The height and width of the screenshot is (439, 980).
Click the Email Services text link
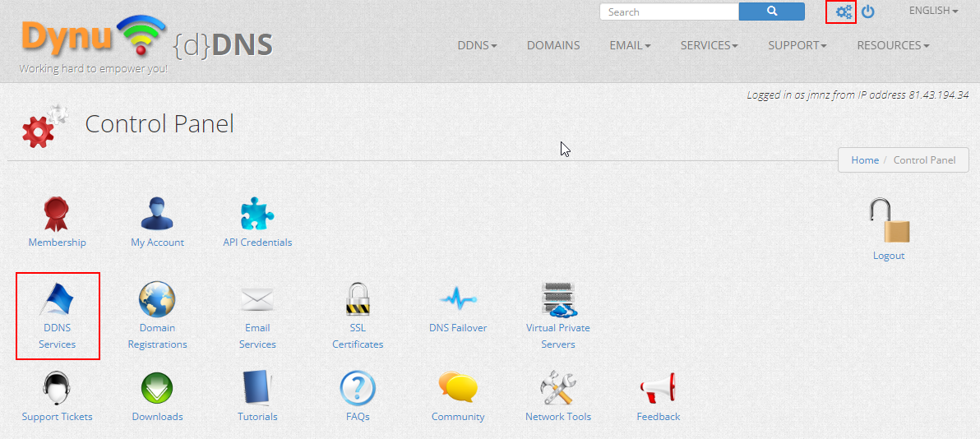(x=257, y=335)
